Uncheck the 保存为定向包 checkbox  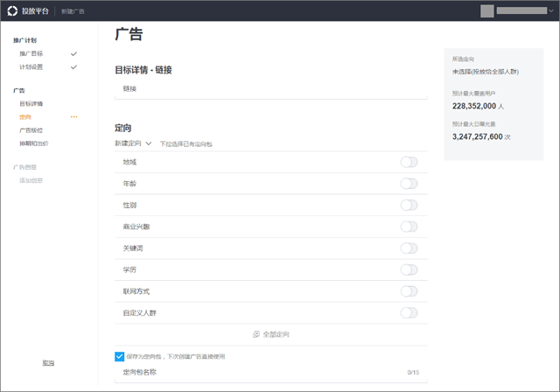(x=120, y=356)
